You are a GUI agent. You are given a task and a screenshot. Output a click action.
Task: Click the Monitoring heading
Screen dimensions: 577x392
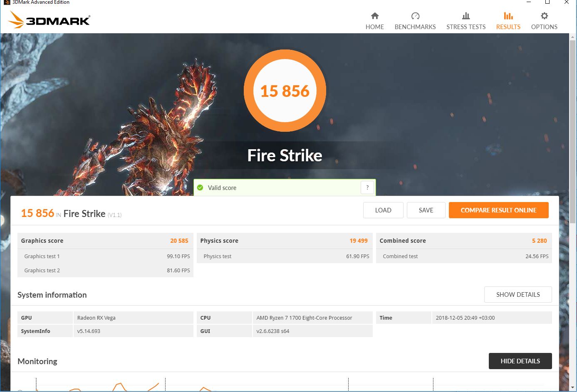point(37,361)
